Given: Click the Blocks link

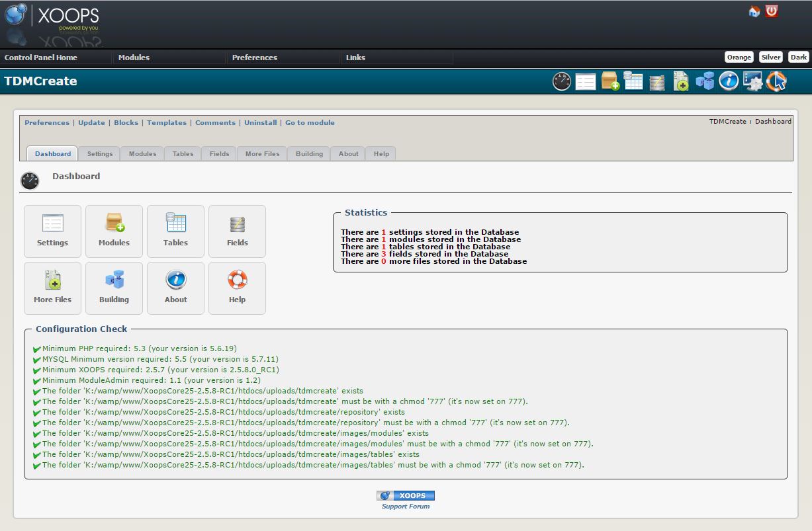Looking at the screenshot, I should point(126,122).
